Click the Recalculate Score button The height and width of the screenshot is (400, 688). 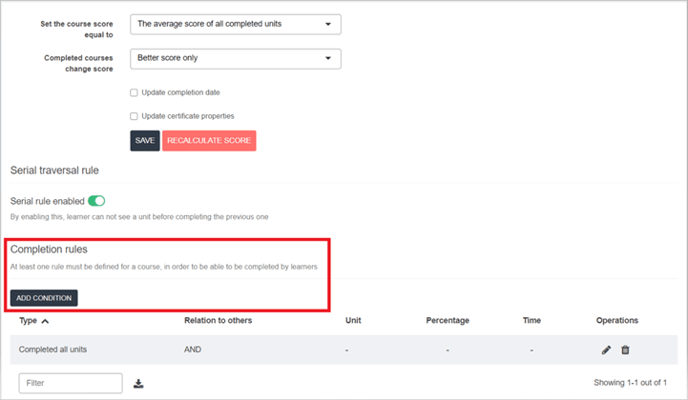[x=209, y=141]
